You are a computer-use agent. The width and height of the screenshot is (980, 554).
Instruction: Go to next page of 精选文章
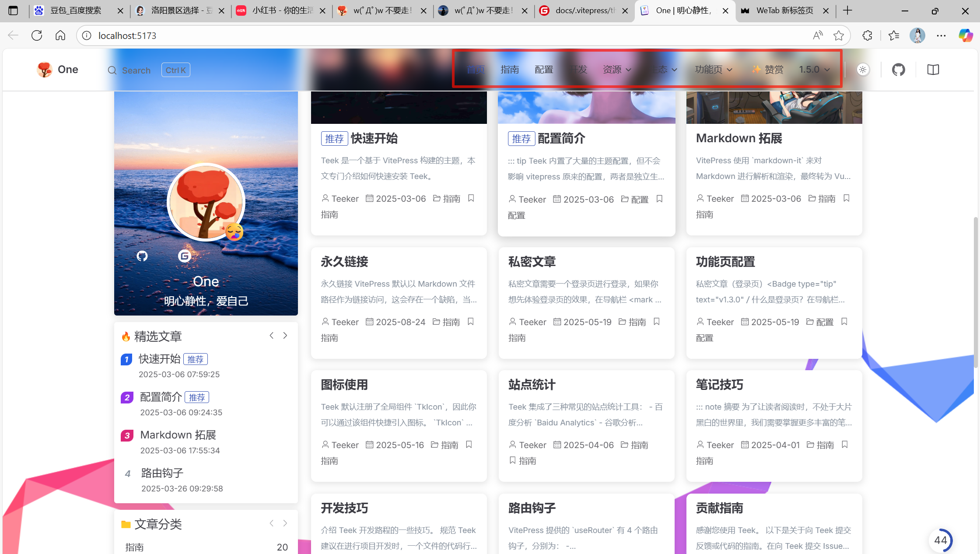click(x=285, y=336)
